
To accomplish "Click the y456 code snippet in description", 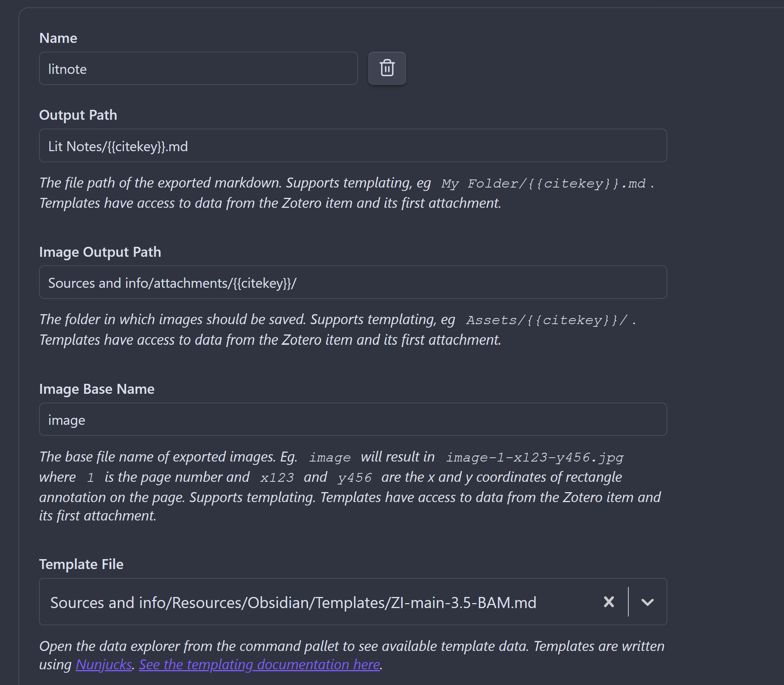I will [x=354, y=478].
